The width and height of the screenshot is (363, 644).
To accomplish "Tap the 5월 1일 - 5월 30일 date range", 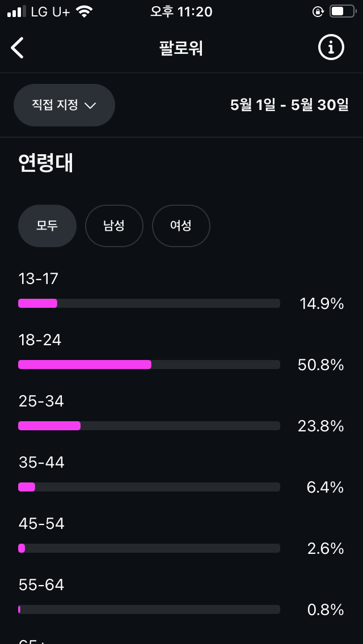I will coord(289,105).
